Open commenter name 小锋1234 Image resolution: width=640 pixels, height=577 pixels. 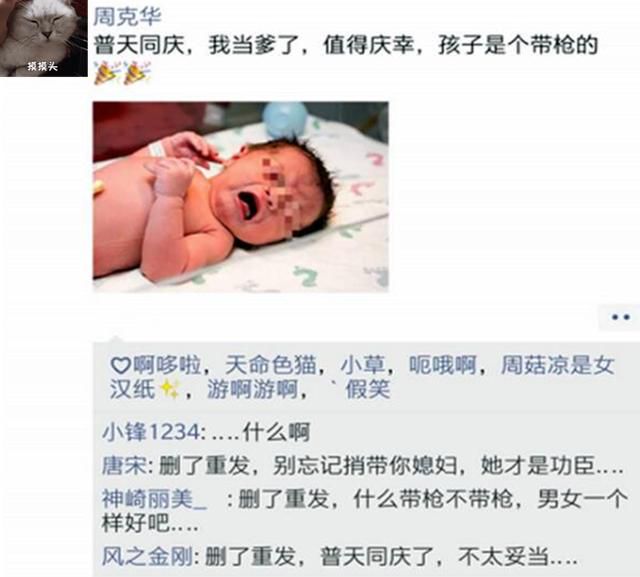pyautogui.click(x=151, y=432)
